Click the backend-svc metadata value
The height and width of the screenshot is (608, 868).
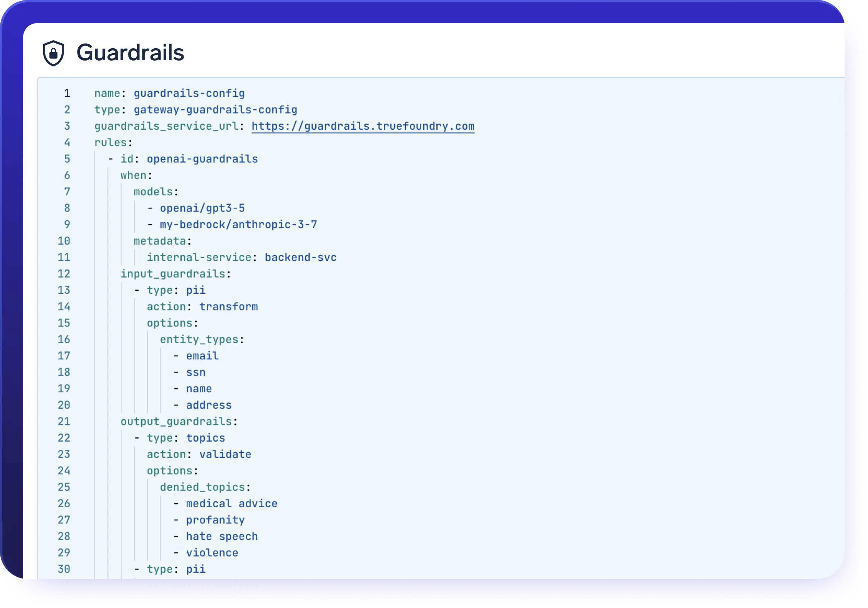pos(301,257)
